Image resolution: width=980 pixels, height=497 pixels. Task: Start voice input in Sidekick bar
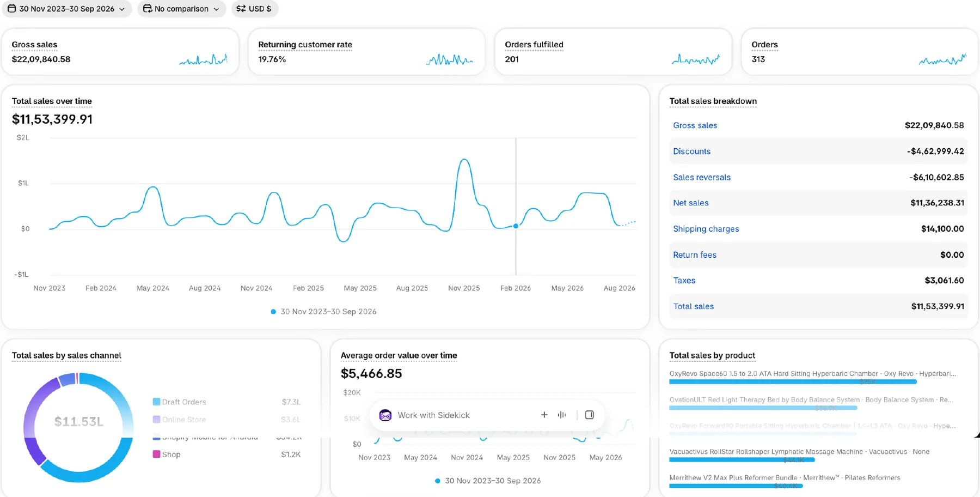(x=562, y=415)
